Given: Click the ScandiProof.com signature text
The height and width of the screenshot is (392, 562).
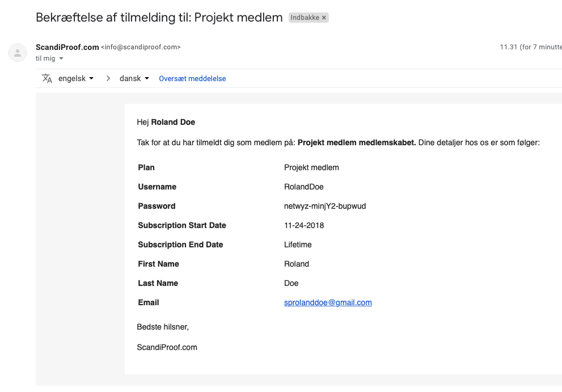Looking at the screenshot, I should [167, 347].
